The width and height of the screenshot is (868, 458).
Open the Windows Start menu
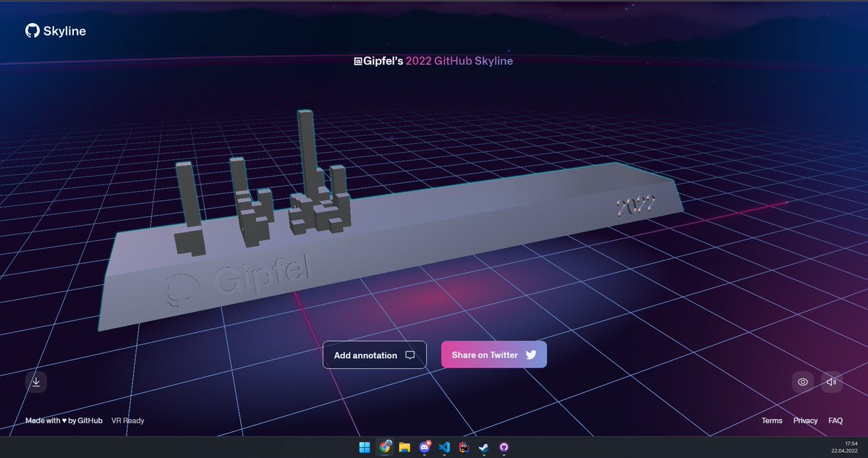point(365,447)
